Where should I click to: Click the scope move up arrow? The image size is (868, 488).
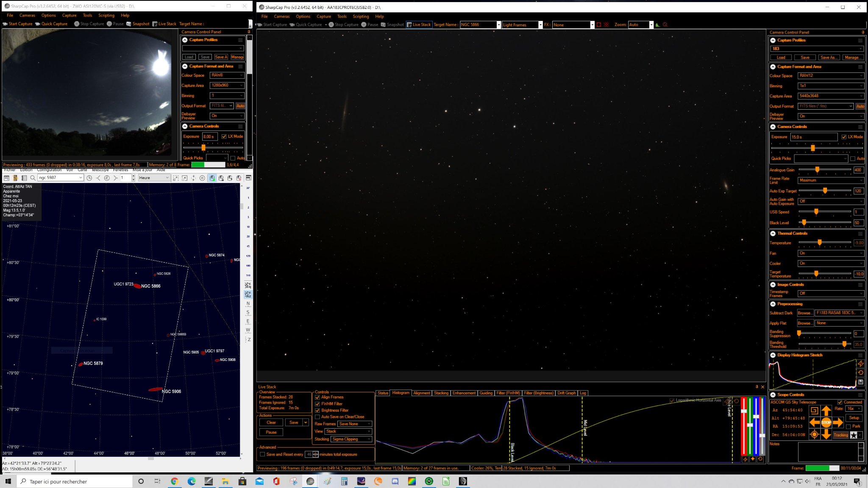coord(826,410)
